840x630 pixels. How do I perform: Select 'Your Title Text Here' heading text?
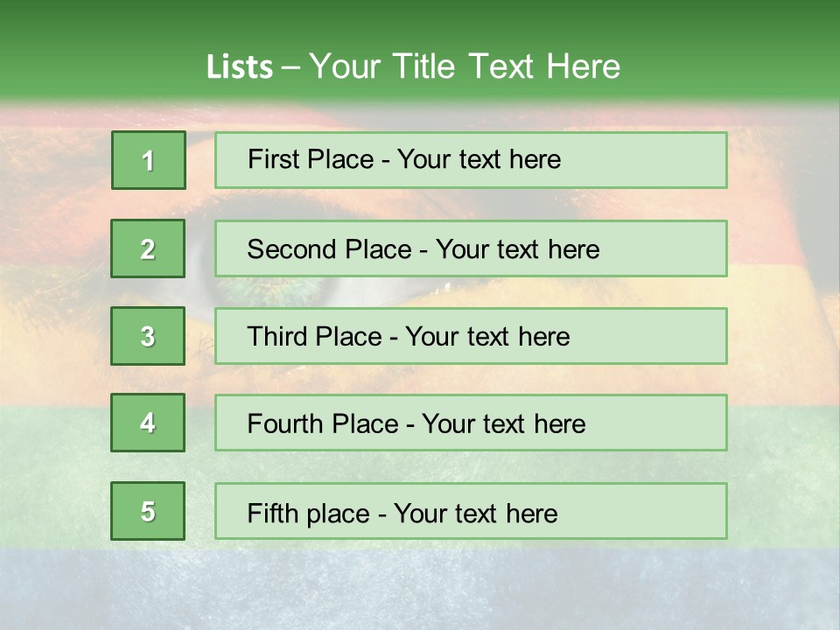(465, 66)
